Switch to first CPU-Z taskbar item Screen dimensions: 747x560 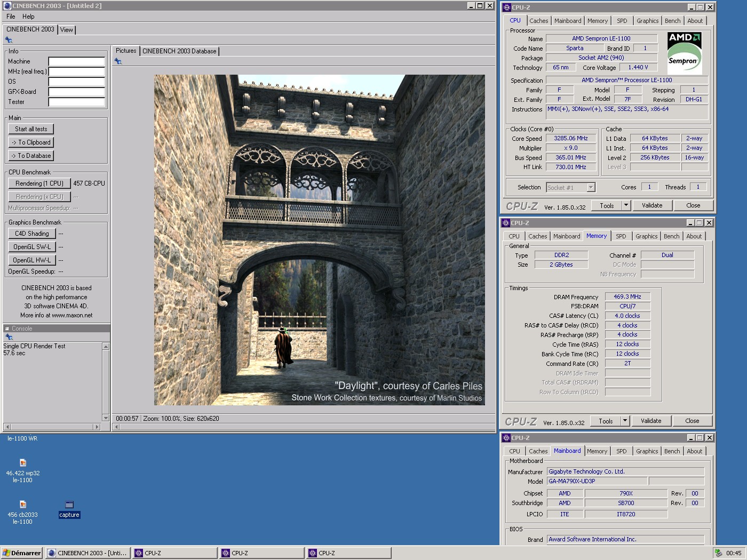pos(175,553)
